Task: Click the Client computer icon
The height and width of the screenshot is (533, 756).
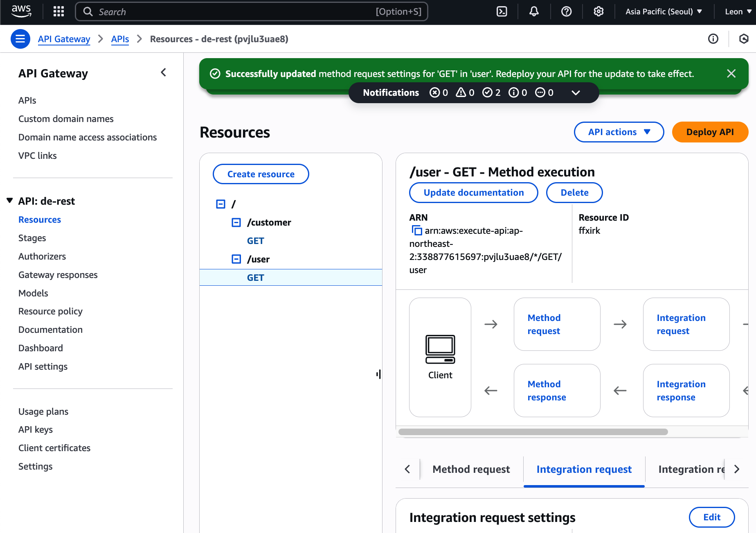Action: [440, 349]
